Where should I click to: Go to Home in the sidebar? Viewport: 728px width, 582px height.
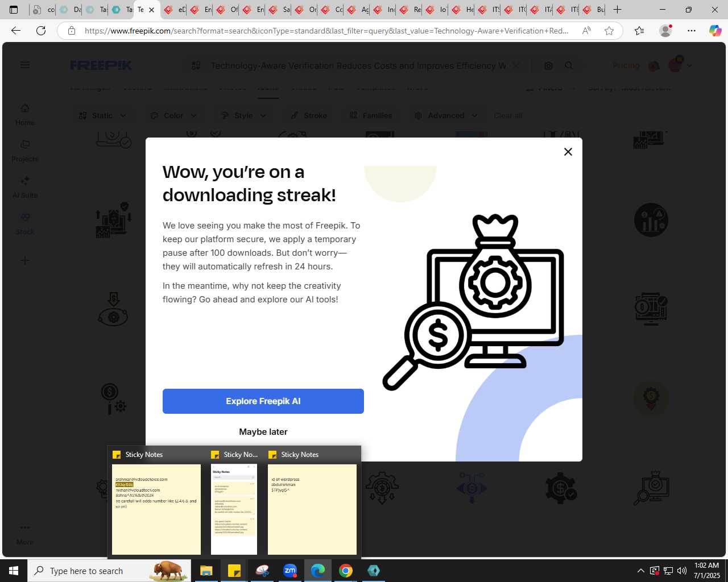25,114
